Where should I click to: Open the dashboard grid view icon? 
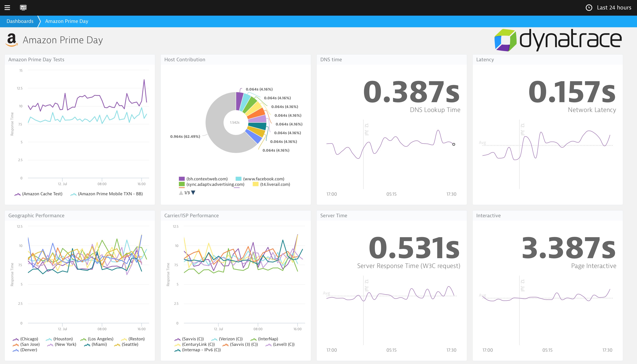[x=23, y=7]
